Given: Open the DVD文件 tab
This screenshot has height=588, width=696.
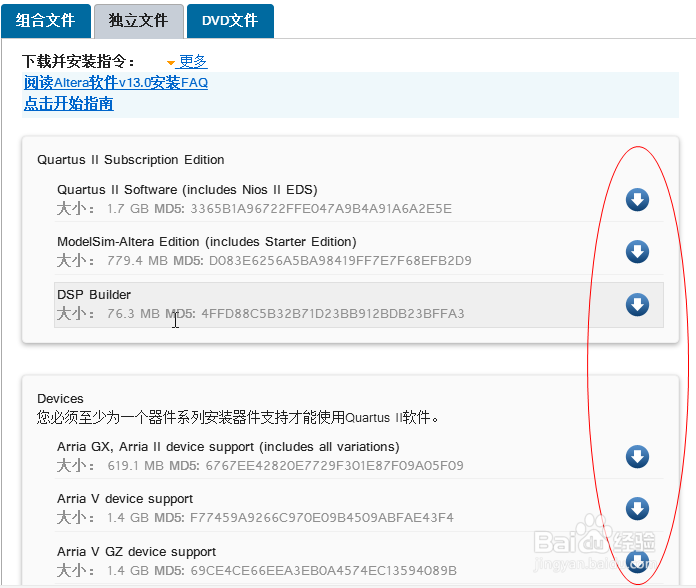Looking at the screenshot, I should coord(230,21).
